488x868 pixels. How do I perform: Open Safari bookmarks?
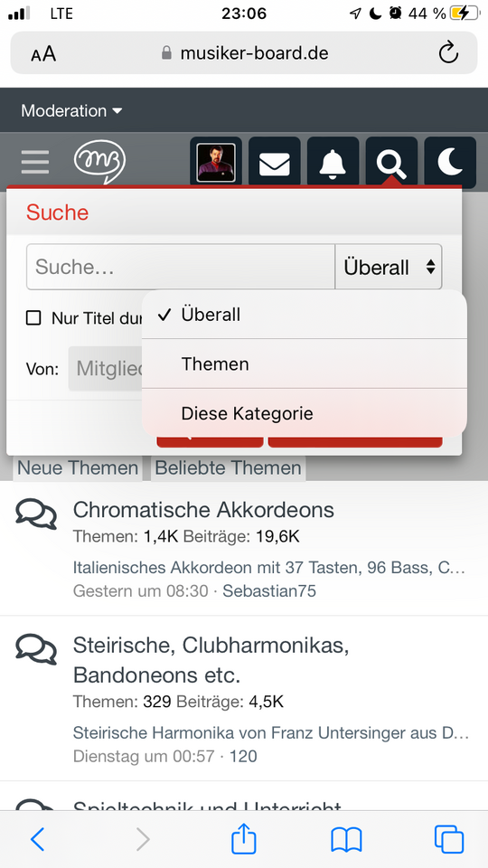pos(346,840)
